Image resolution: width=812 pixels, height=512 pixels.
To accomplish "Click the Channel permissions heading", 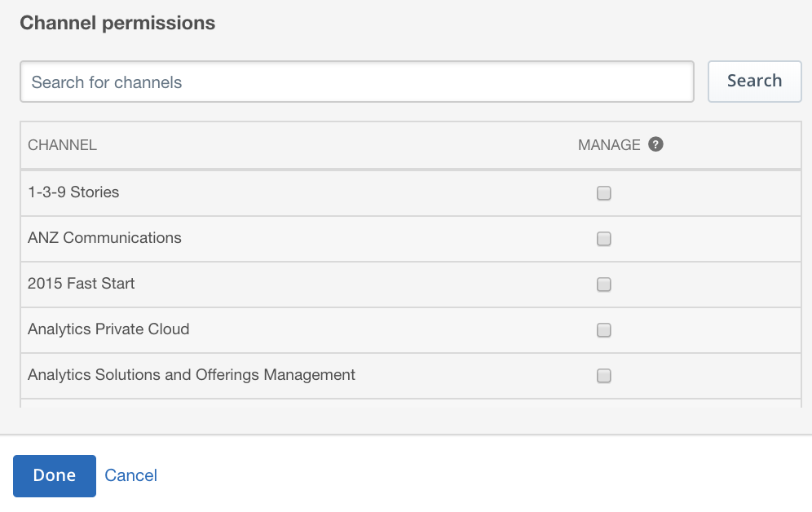I will 117,23.
